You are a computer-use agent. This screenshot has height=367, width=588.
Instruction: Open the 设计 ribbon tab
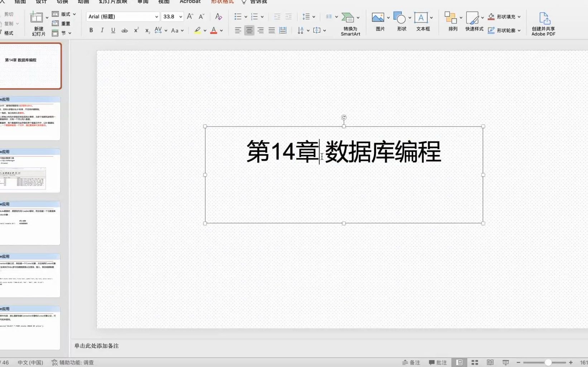(x=41, y=2)
